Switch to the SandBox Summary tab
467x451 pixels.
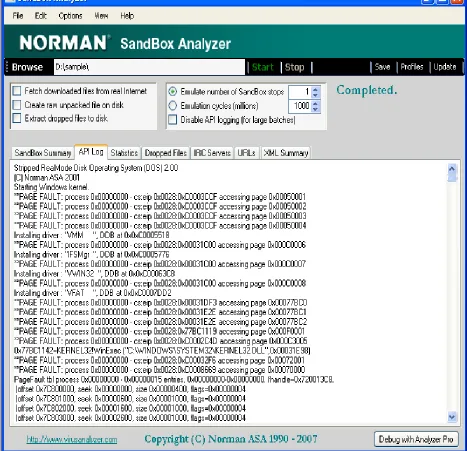click(x=43, y=153)
